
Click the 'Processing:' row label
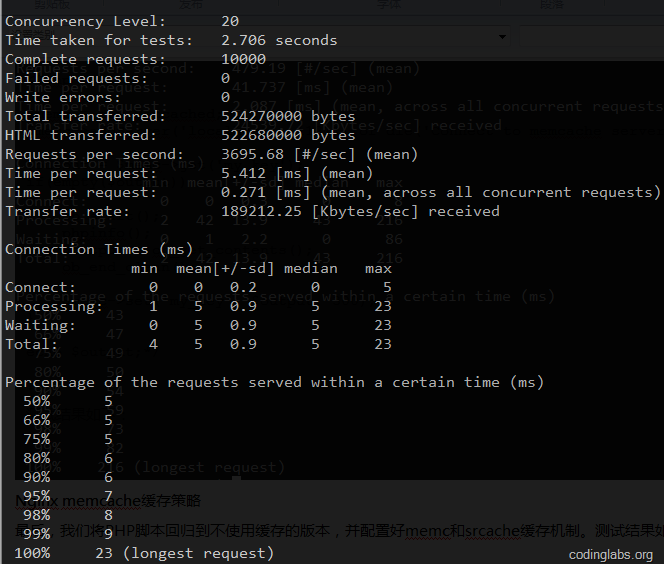pyautogui.click(x=54, y=307)
